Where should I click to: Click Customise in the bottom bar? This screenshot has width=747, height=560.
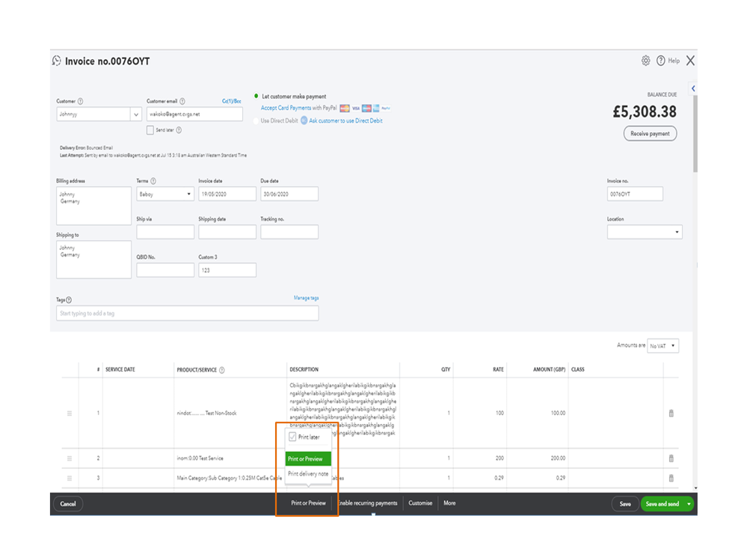[420, 503]
